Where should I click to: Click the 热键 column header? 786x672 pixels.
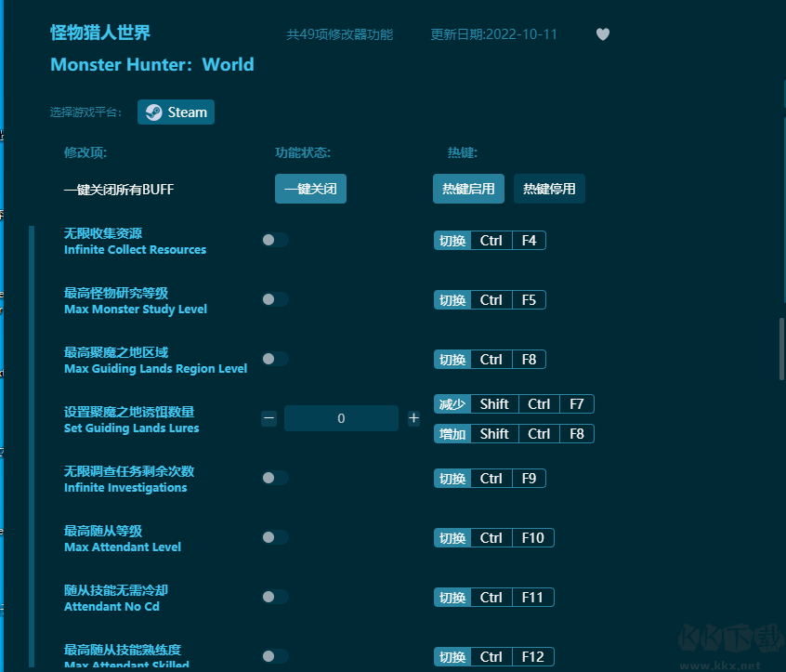click(462, 152)
